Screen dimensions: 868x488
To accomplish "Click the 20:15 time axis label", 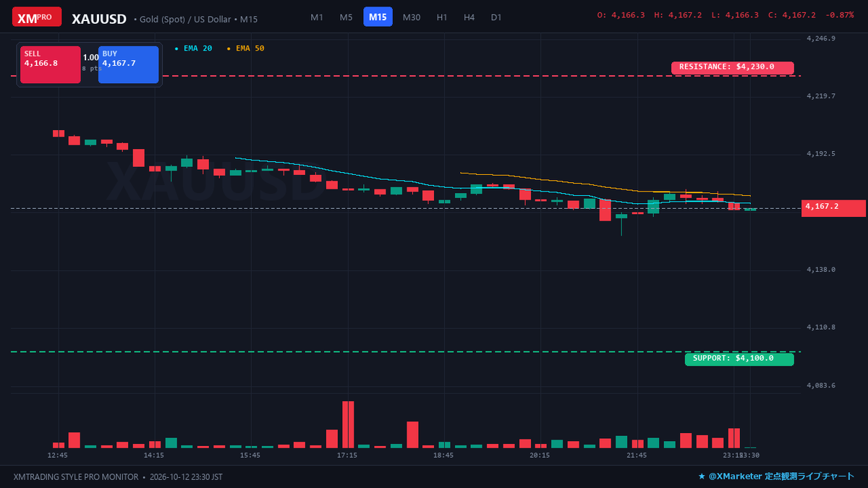I will pyautogui.click(x=540, y=455).
